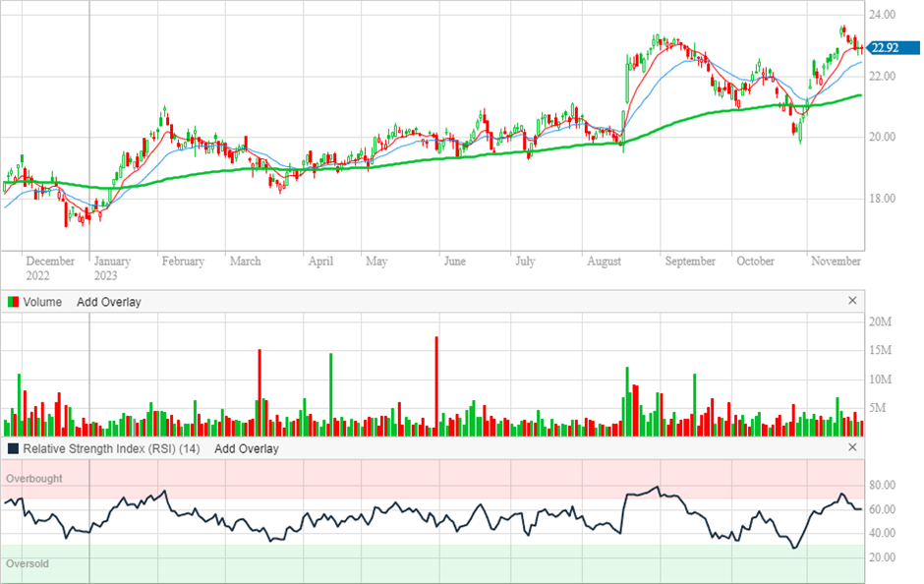The image size is (924, 584).
Task: Click the 60.00 RSI axis value
Action: coord(882,509)
